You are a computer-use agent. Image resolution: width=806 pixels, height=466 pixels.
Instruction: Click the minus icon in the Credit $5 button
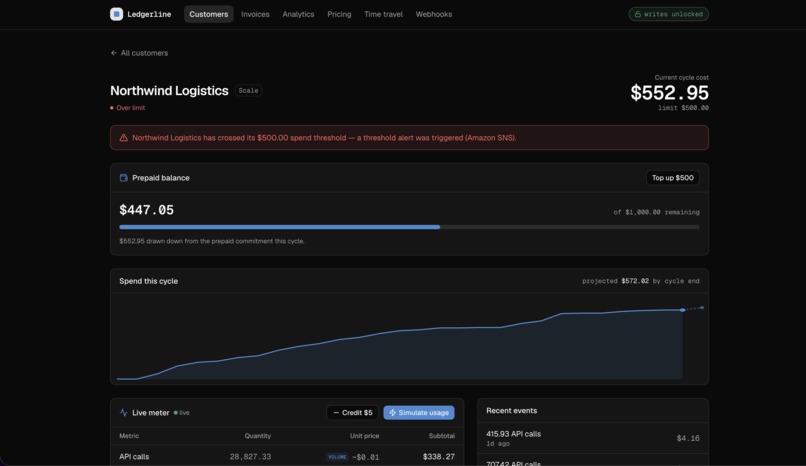click(336, 413)
